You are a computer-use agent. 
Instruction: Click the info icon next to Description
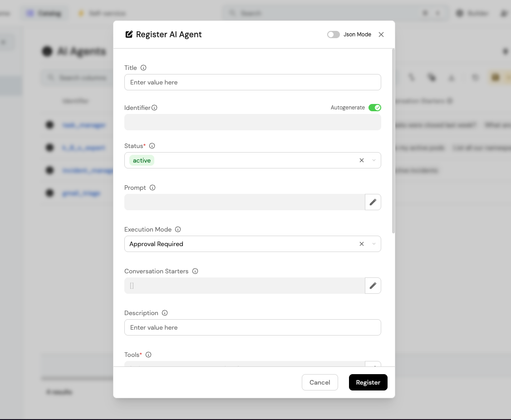[165, 313]
